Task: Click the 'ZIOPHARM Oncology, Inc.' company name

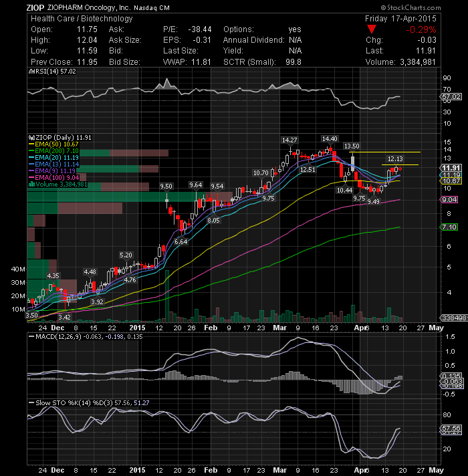Action: [x=89, y=7]
